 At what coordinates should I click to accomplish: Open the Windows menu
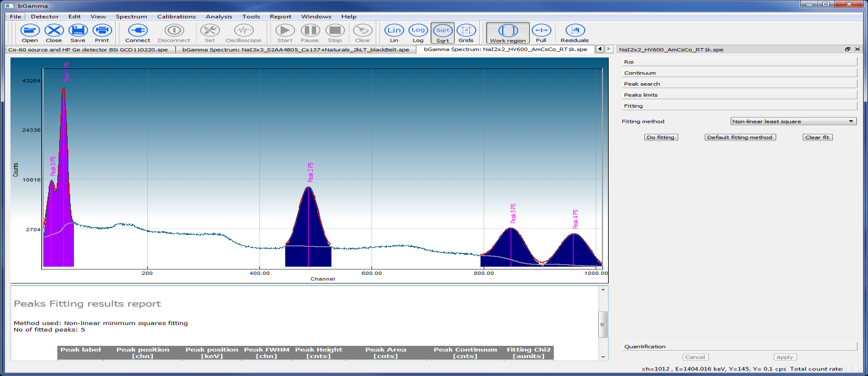pyautogui.click(x=316, y=17)
